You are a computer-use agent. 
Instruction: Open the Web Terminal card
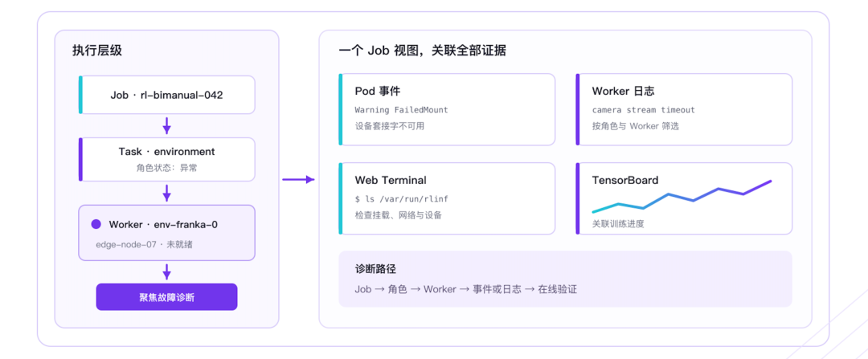coord(447,198)
